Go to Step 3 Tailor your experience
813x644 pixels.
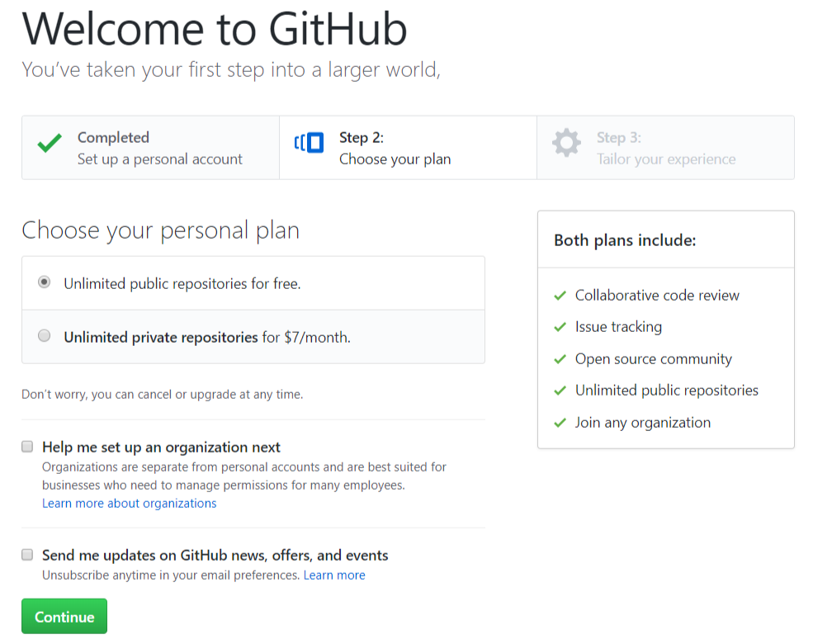pos(666,148)
